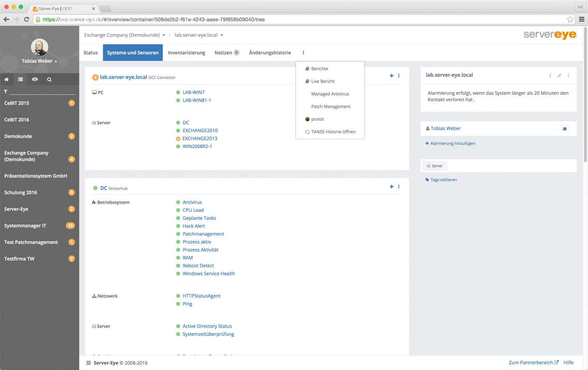Click the info icon in lab.server-eye.local panel
Image resolution: width=588 pixels, height=370 pixels.
tap(550, 76)
